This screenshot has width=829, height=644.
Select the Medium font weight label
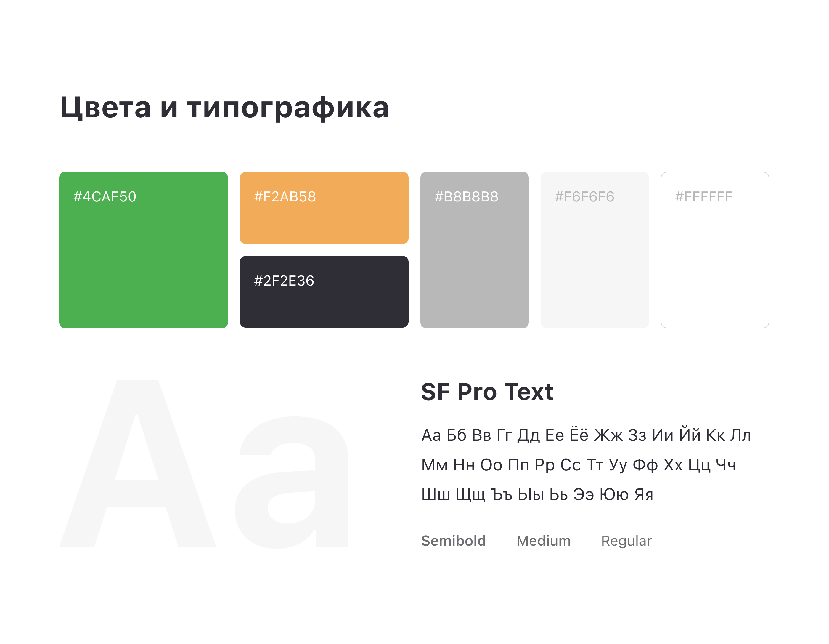pyautogui.click(x=543, y=541)
